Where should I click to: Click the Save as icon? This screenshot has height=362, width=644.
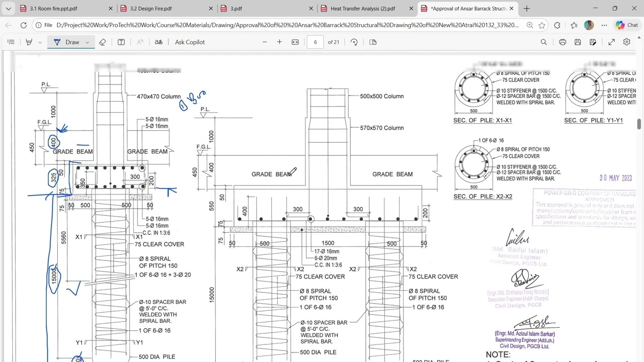point(593,42)
